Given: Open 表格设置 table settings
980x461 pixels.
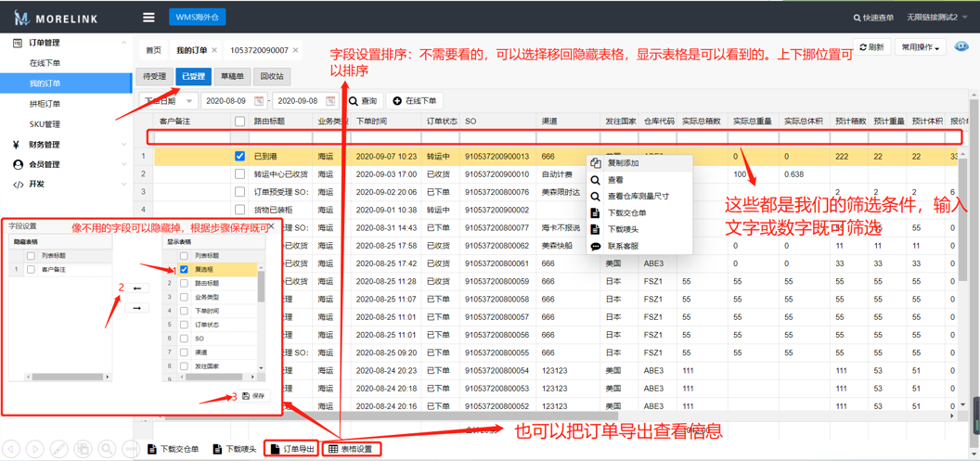Looking at the screenshot, I should pyautogui.click(x=351, y=449).
